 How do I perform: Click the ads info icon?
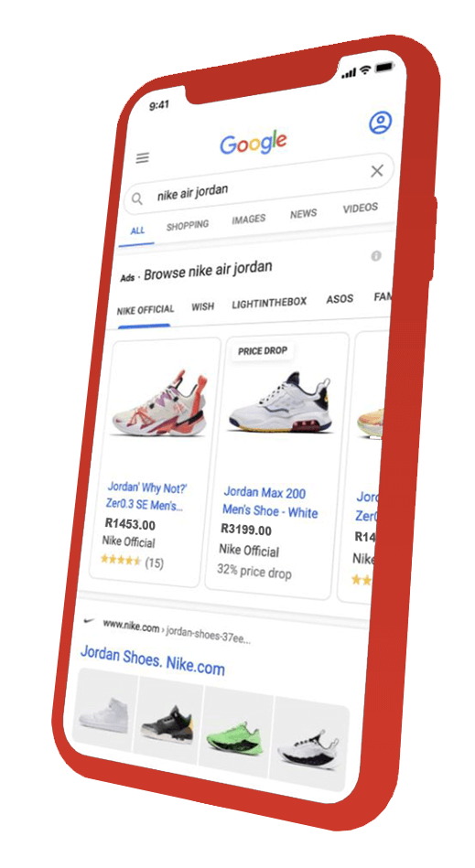pyautogui.click(x=376, y=256)
